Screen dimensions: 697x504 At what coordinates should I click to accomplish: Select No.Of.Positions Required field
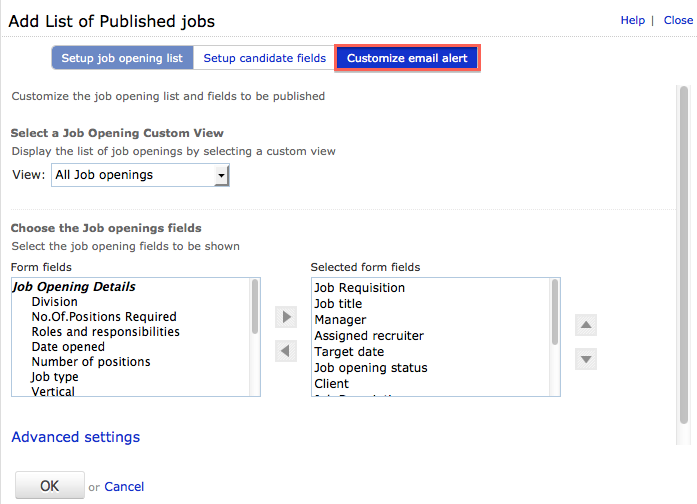(x=104, y=316)
